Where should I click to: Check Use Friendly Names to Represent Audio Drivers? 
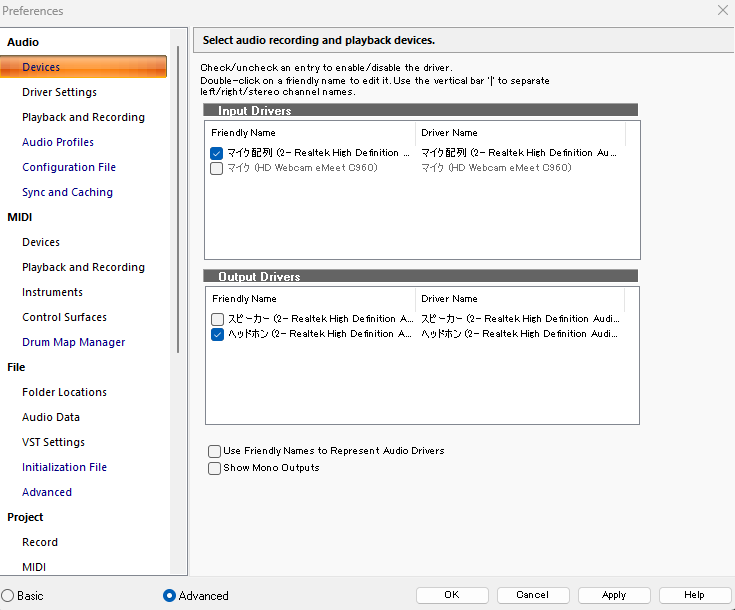tap(215, 451)
